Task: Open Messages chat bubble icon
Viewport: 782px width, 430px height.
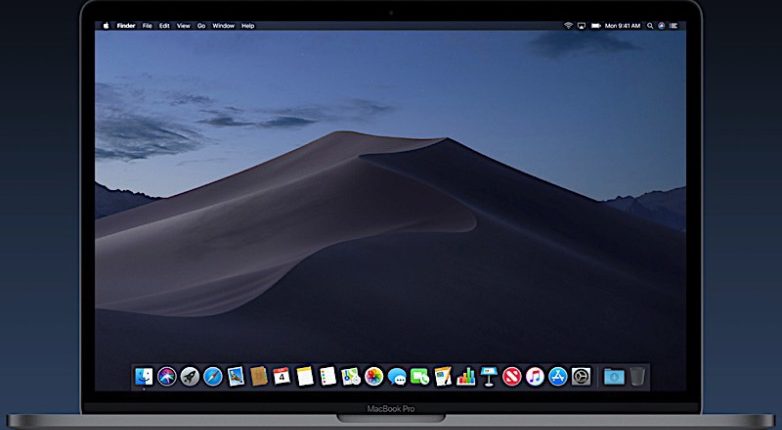Action: (x=397, y=376)
